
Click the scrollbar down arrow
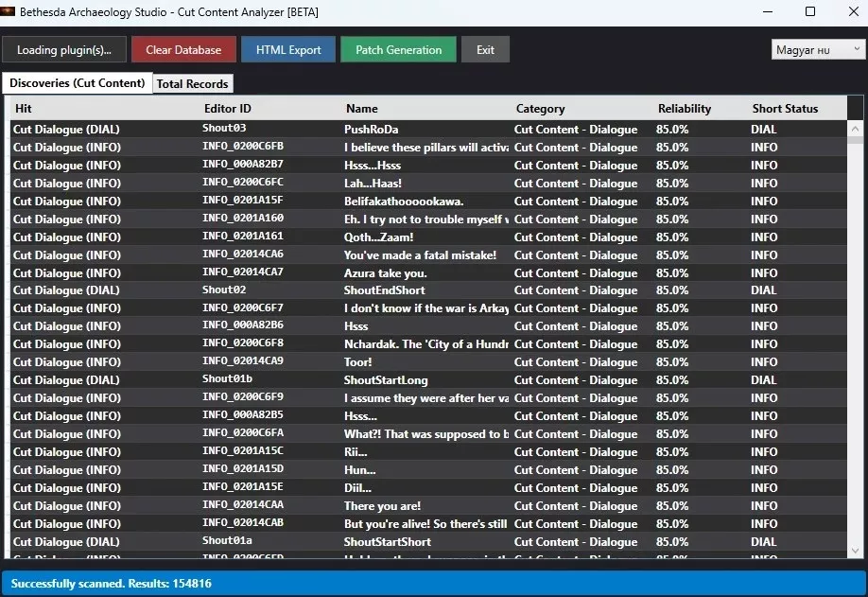click(x=856, y=551)
